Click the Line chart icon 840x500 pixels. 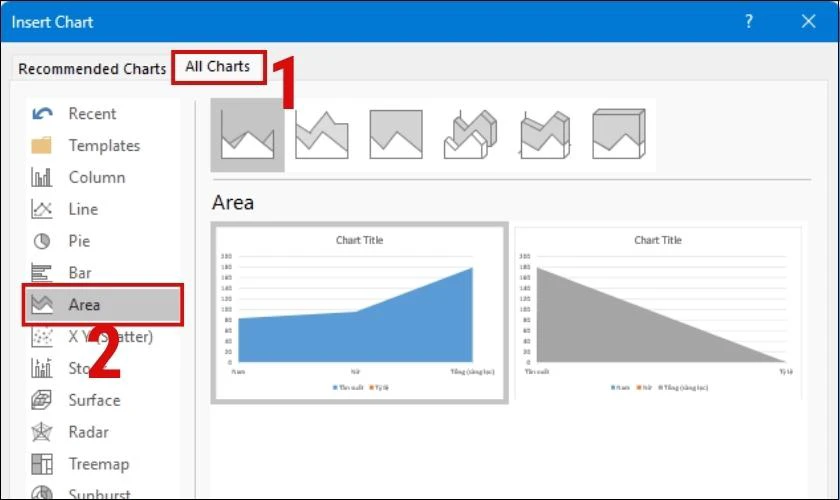(42, 209)
